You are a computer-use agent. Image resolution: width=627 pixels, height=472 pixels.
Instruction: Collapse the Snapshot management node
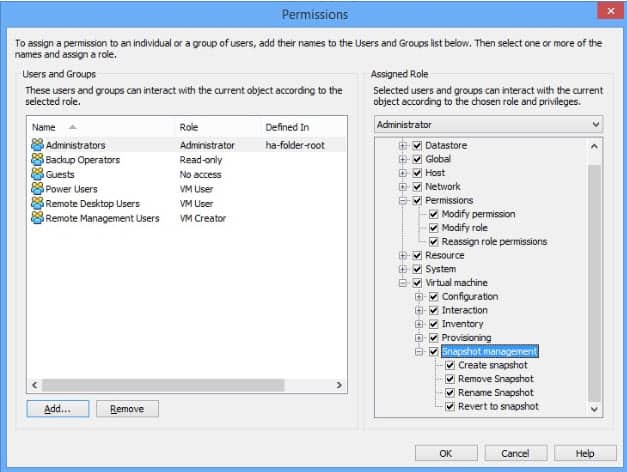coord(419,352)
